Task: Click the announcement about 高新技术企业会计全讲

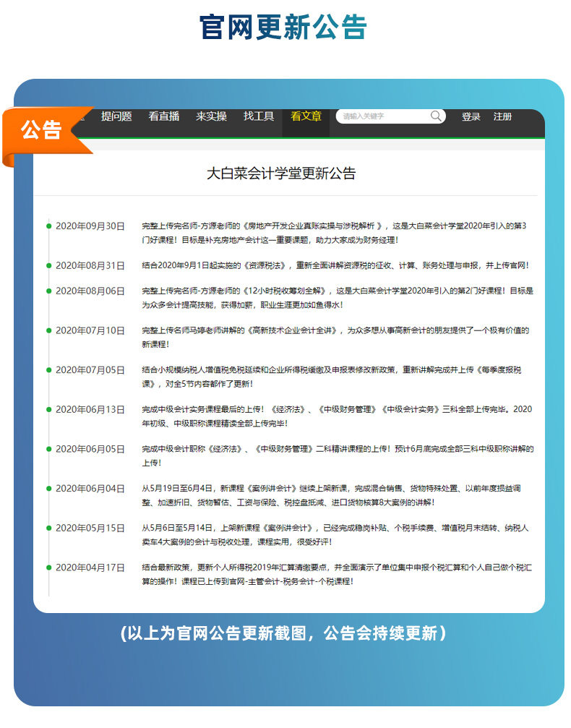Action: pyautogui.click(x=335, y=338)
